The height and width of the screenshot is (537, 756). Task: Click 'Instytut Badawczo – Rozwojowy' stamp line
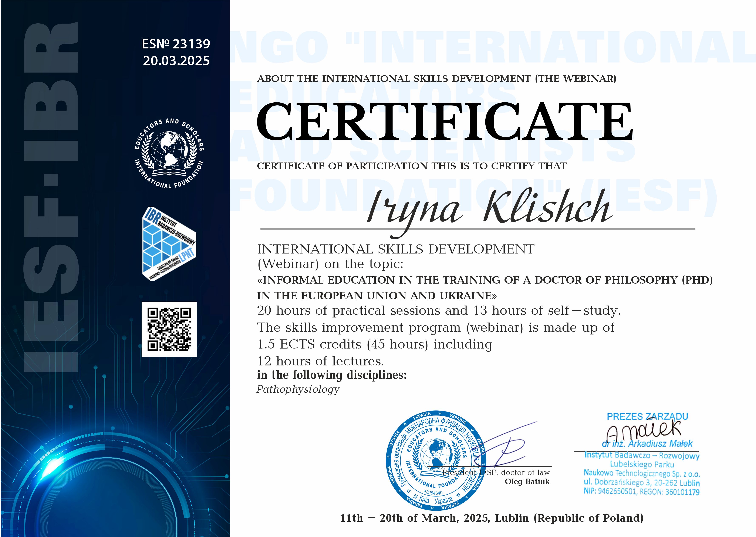[x=642, y=455]
